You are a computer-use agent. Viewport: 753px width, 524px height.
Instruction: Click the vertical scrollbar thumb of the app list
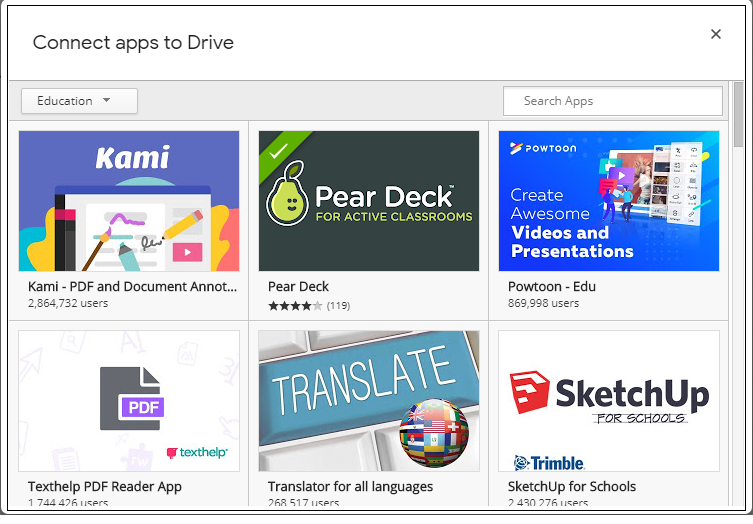(739, 114)
